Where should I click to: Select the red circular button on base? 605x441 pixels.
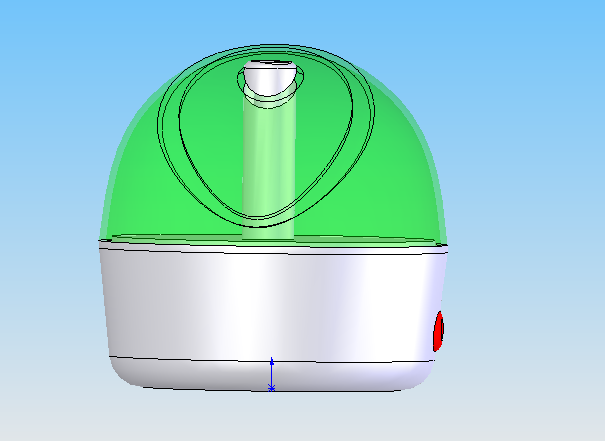pyautogui.click(x=438, y=332)
